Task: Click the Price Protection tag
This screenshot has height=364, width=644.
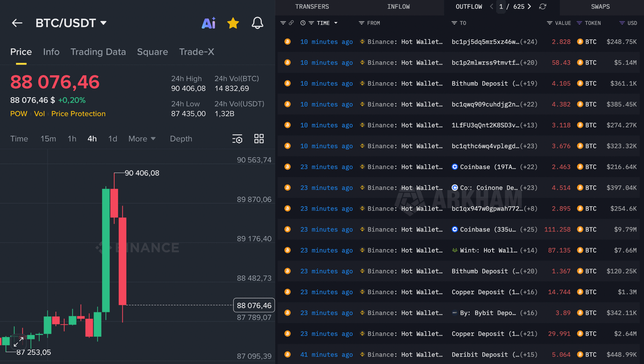Action: point(78,114)
